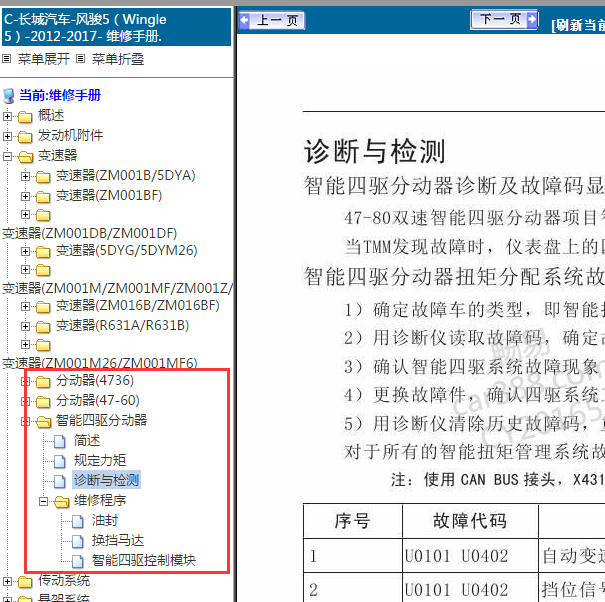605x602 pixels.
Task: Click 菜单折叠 to collapse all menus
Action: (x=118, y=59)
